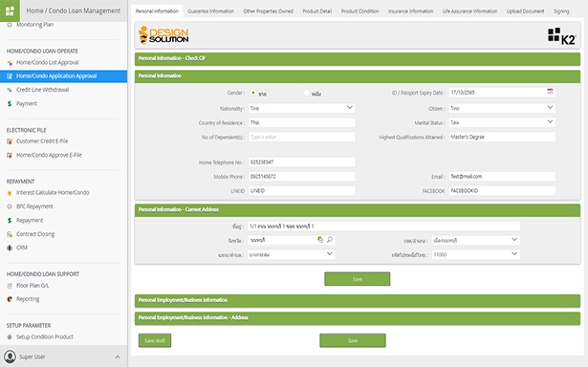Click the K2 logo

click(x=561, y=36)
